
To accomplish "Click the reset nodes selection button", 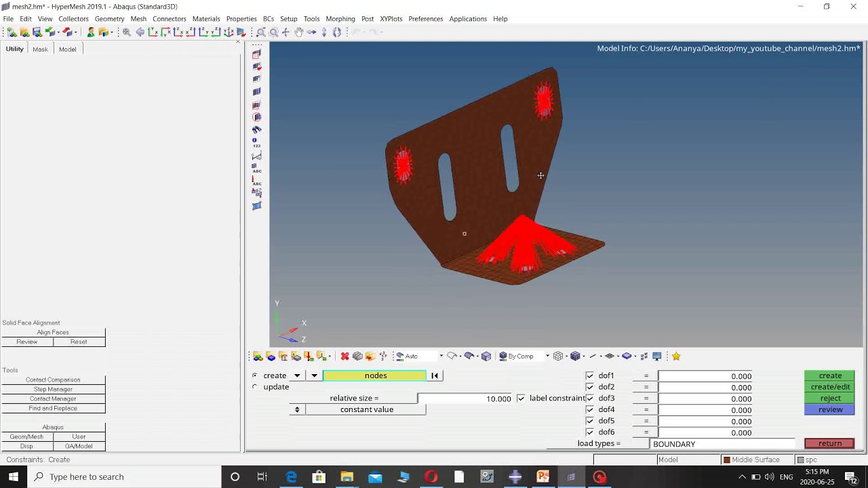I will click(435, 375).
